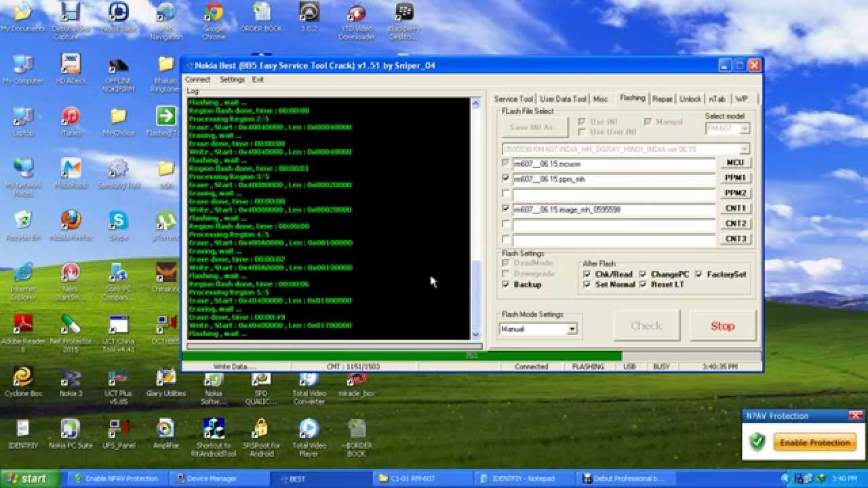
Task: Click the CNT3 file browse button
Action: 735,239
